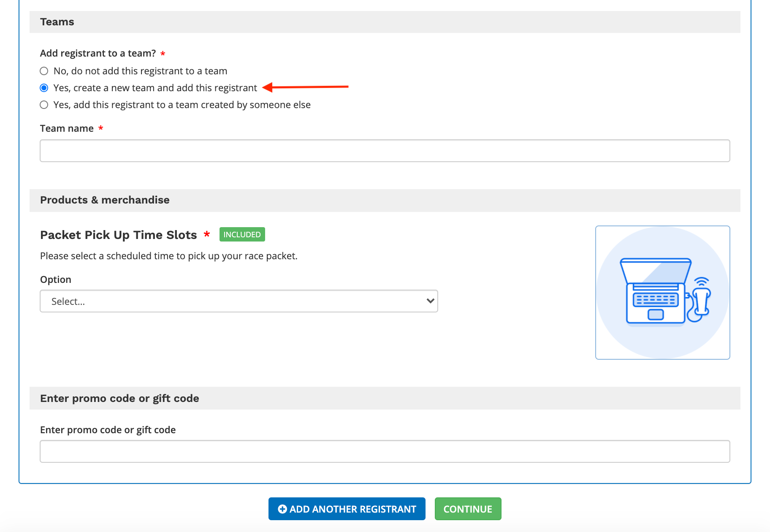
Task: Focus the promo code or gift code input
Action: (385, 451)
